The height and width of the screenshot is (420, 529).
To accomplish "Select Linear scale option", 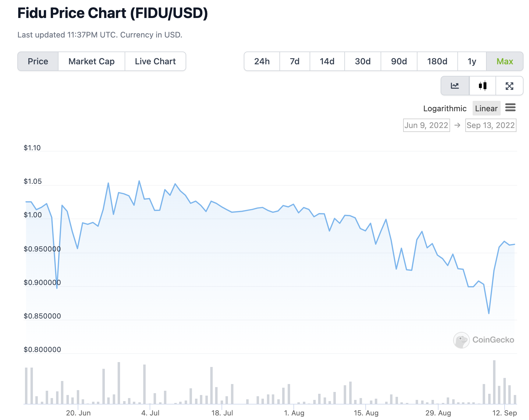I will point(486,108).
